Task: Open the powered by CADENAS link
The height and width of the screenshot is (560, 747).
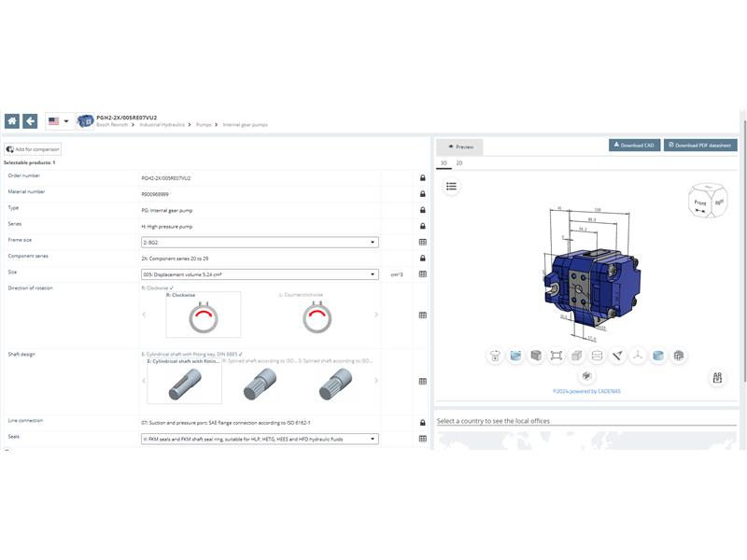Action: (x=587, y=391)
